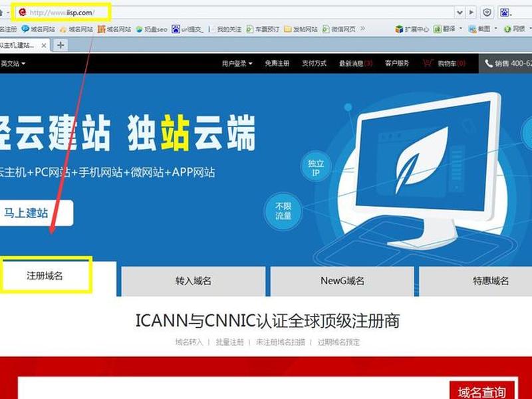Expand the 翻译 dropdown arrow

(x=461, y=29)
